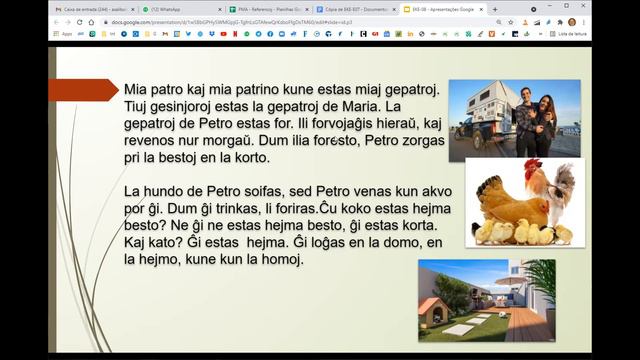Go forward to the next page
640x360 pixels.
point(68,22)
